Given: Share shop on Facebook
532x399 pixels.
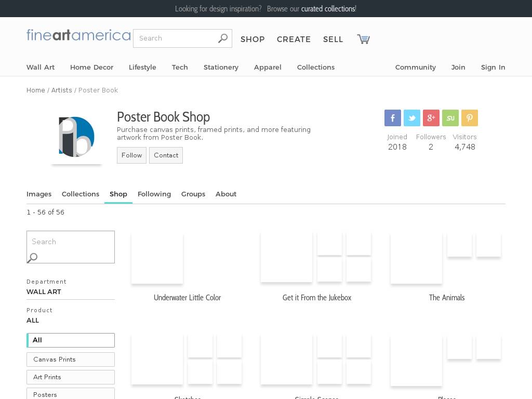Looking at the screenshot, I should pyautogui.click(x=393, y=118).
